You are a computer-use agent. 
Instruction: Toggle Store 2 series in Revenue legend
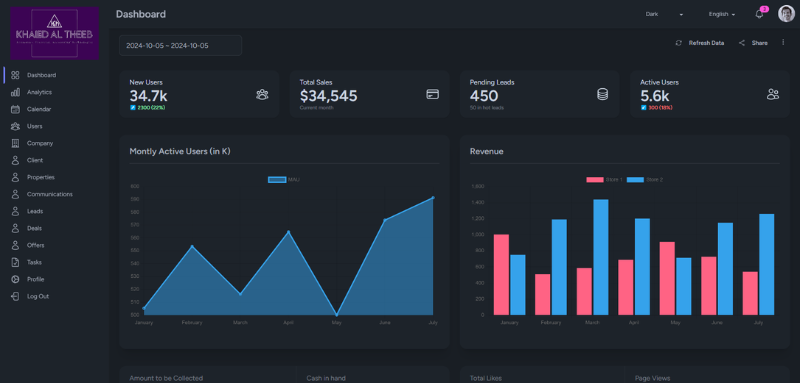tap(645, 180)
